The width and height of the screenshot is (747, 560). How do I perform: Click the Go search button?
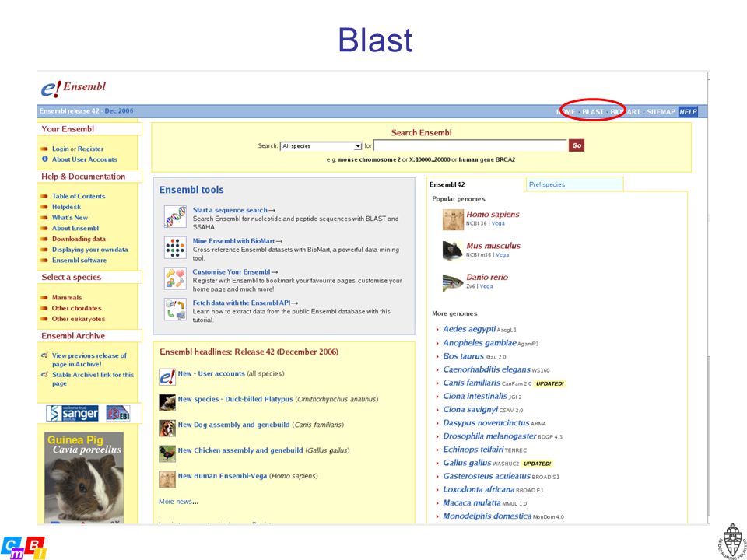(x=577, y=145)
